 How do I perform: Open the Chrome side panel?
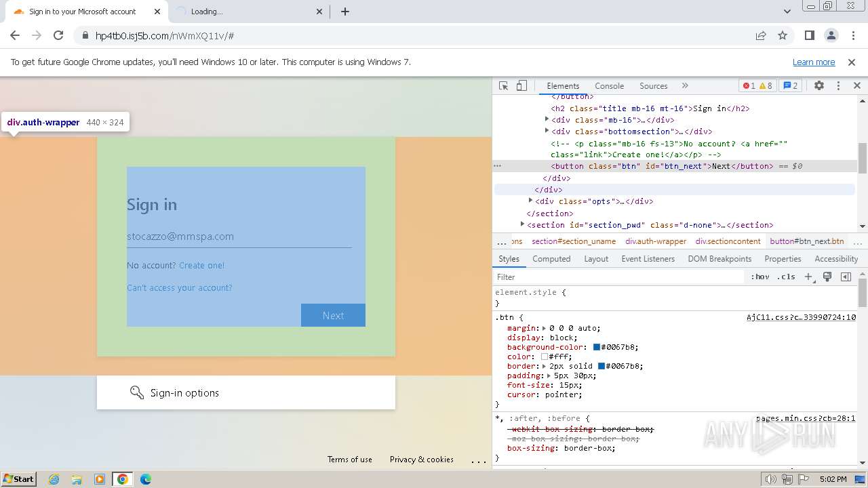(810, 36)
